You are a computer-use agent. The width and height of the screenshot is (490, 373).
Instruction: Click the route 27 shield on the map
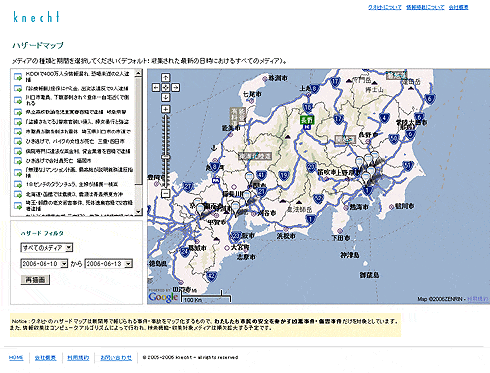188,187
